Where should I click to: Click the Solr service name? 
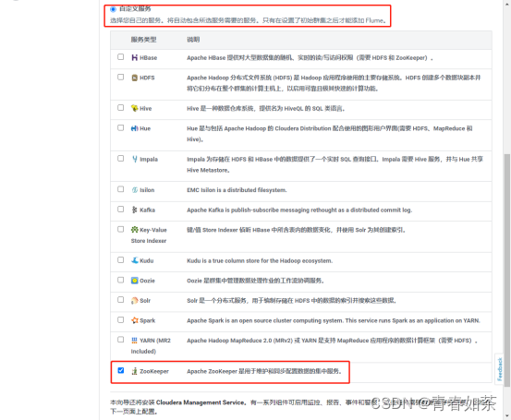tap(145, 301)
